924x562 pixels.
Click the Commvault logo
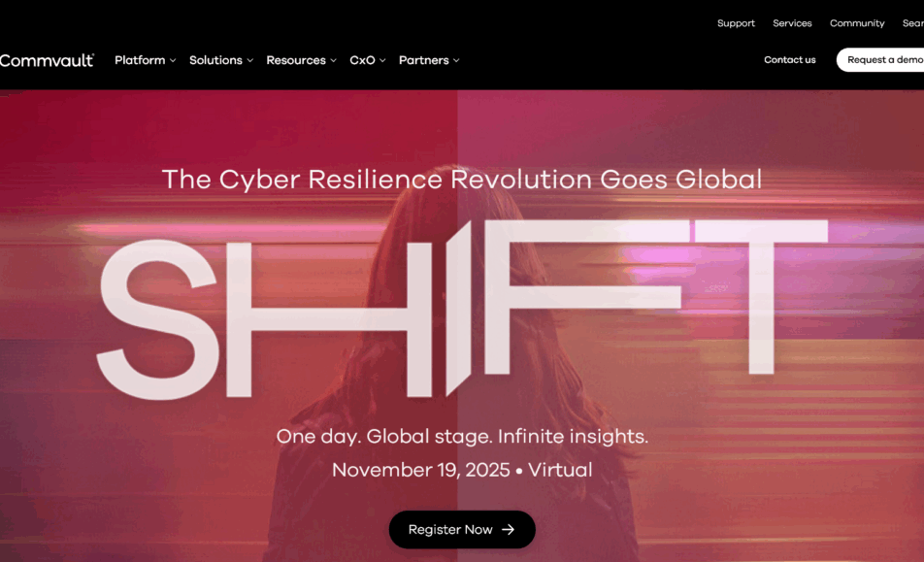coord(47,60)
